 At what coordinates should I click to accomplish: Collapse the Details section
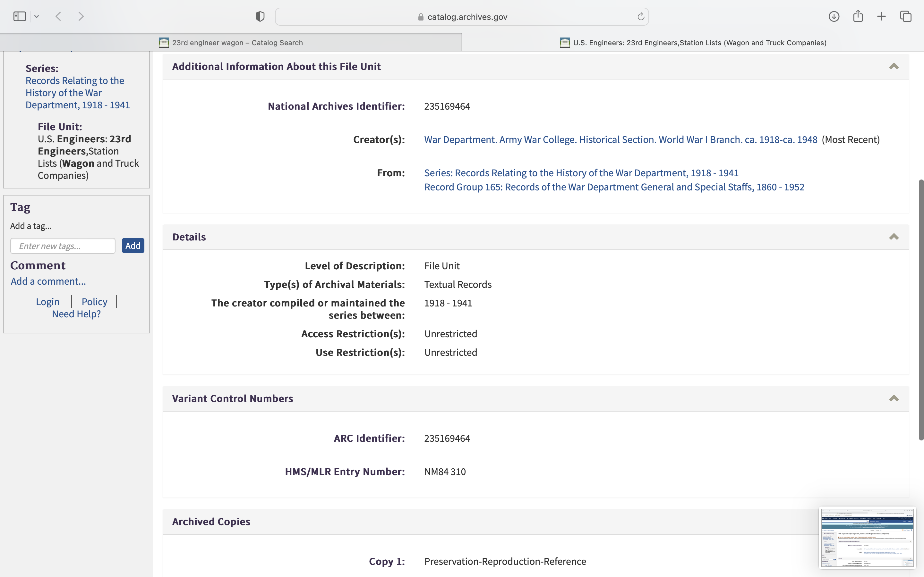coord(894,237)
